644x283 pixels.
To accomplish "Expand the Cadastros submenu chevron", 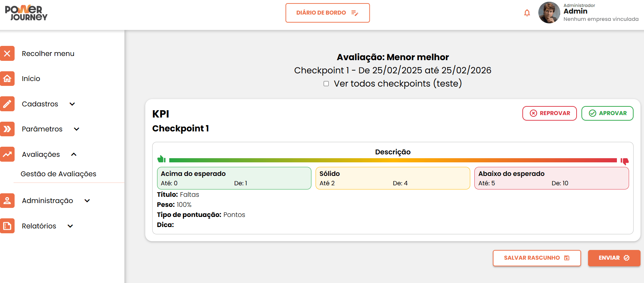I will (x=72, y=104).
